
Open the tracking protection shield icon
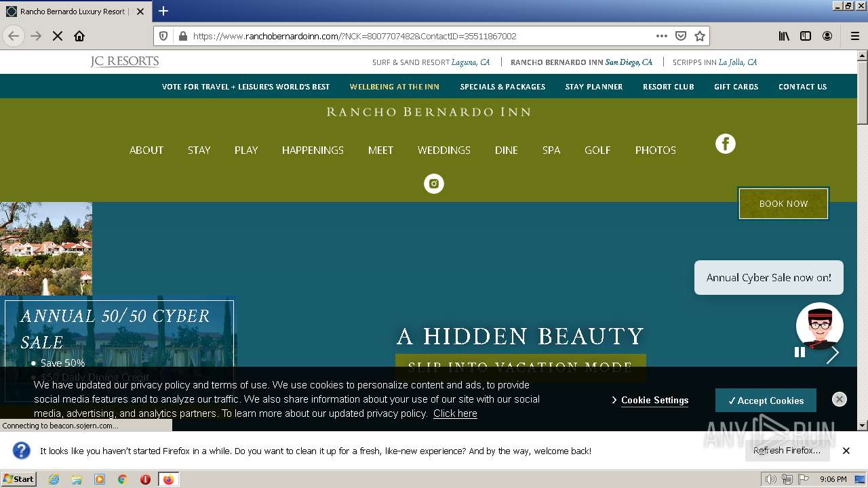coord(163,36)
